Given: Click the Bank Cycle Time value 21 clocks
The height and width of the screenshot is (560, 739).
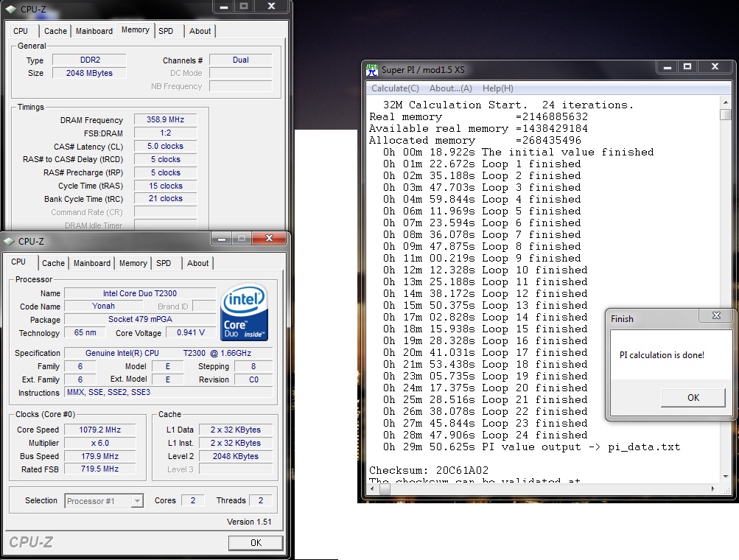Looking at the screenshot, I should [x=166, y=198].
